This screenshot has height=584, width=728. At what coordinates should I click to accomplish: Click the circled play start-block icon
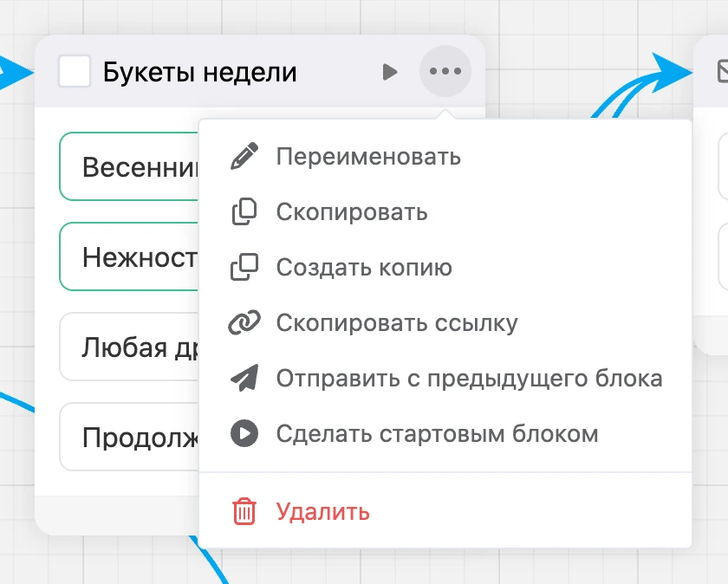coord(244,433)
